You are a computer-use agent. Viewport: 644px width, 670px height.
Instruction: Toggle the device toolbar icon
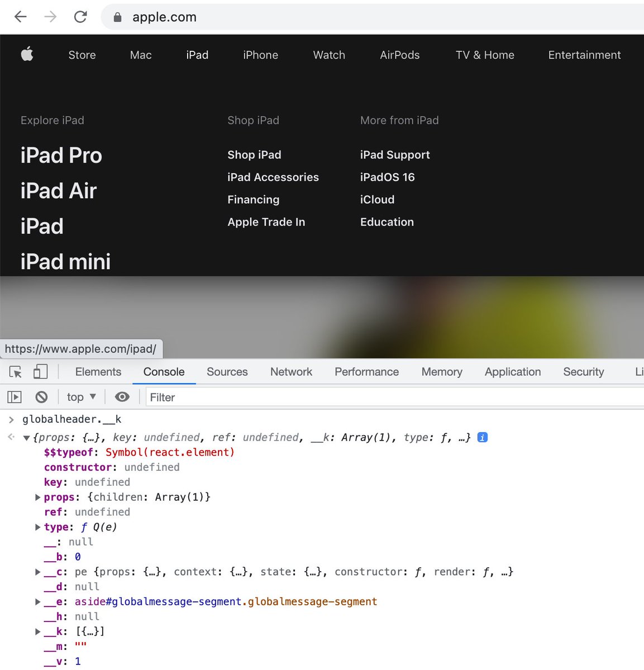(40, 372)
